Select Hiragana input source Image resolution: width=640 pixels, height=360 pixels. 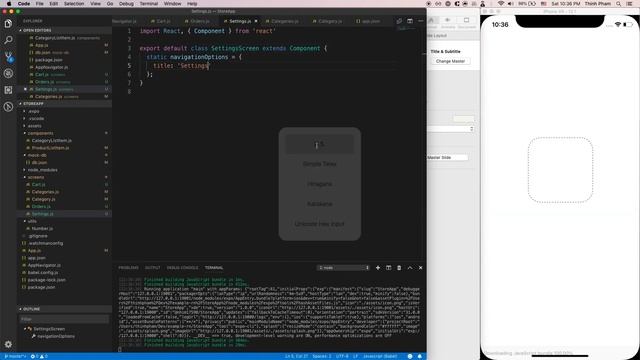tap(320, 184)
